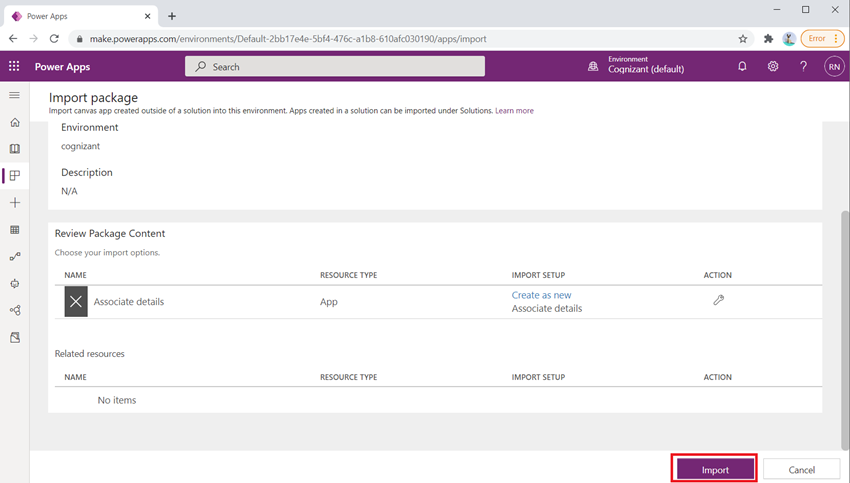
Task: Open notifications bell icon
Action: tap(742, 66)
